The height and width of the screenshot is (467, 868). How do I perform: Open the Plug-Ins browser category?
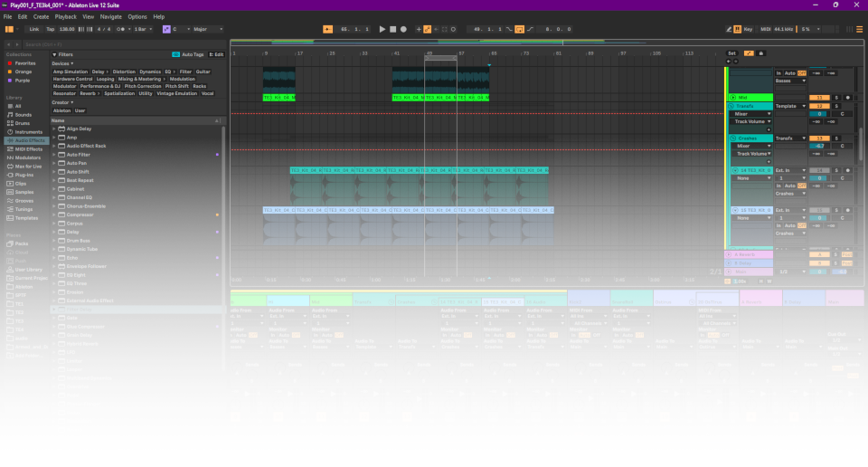pyautogui.click(x=25, y=175)
